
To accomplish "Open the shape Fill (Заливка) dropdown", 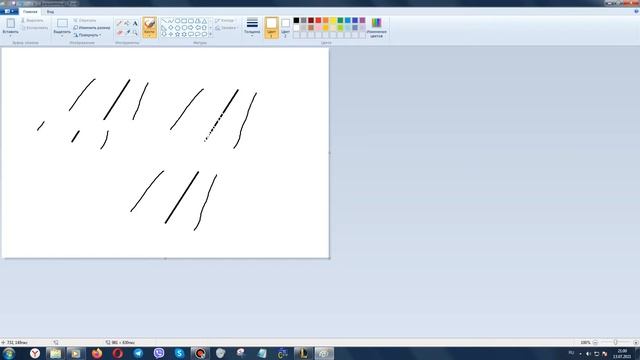I will tap(226, 28).
